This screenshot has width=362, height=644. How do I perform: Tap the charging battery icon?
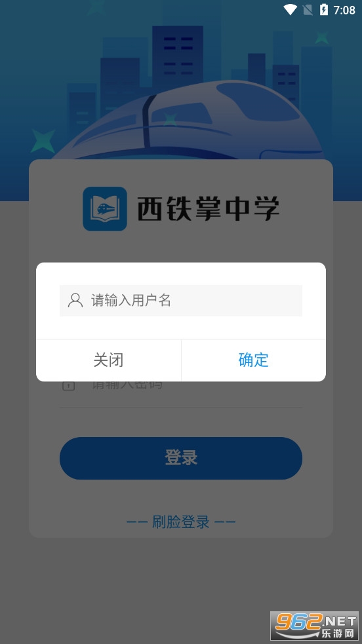click(324, 10)
